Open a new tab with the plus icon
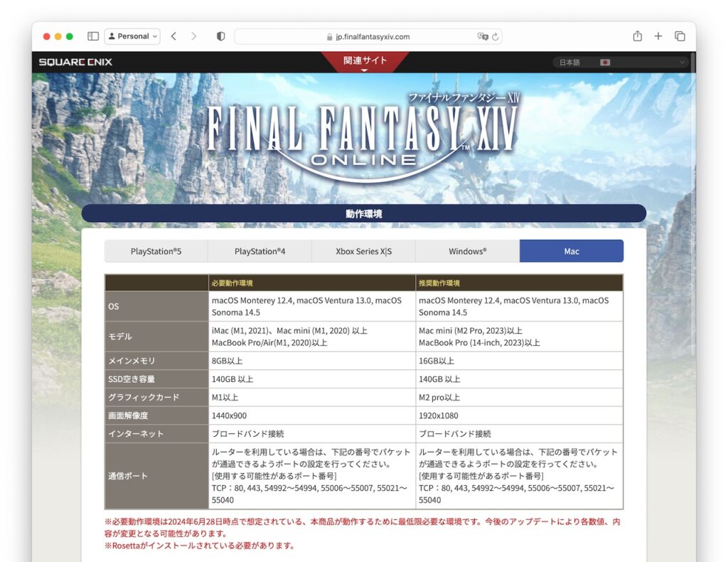 coord(658,36)
